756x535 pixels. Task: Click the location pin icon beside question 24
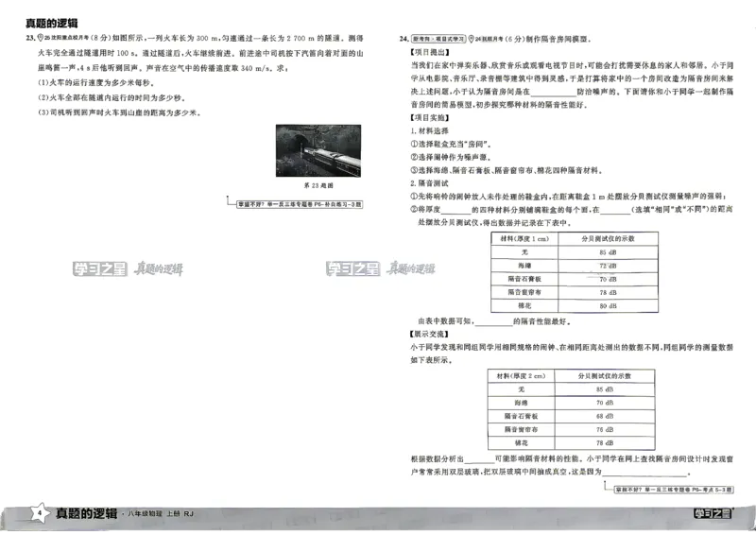(471, 39)
